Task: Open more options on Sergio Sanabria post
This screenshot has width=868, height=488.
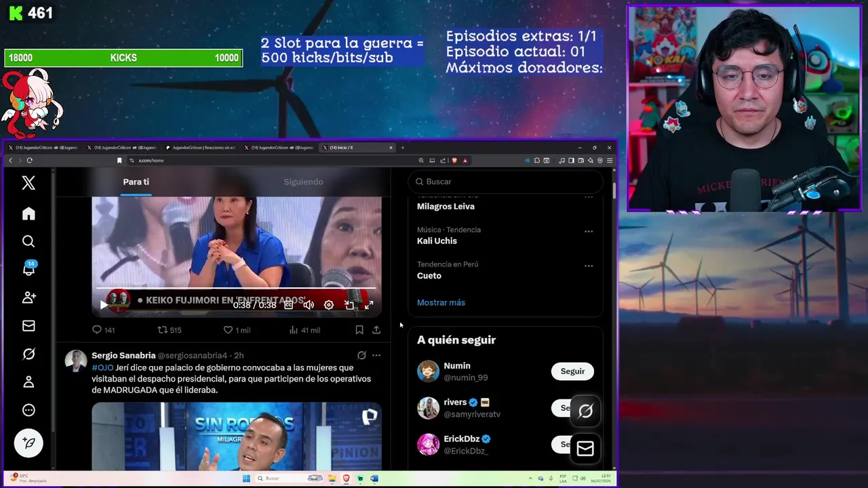Action: (x=376, y=355)
